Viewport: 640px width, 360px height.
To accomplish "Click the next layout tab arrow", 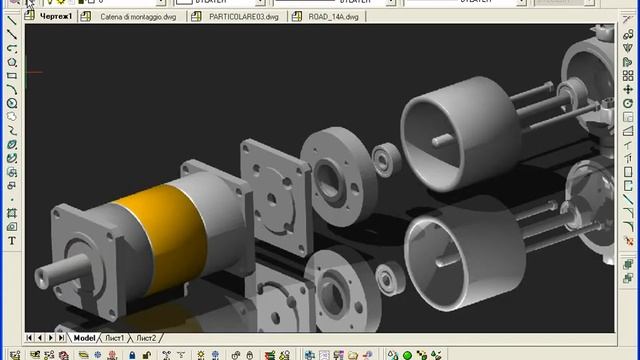I will [x=50, y=338].
